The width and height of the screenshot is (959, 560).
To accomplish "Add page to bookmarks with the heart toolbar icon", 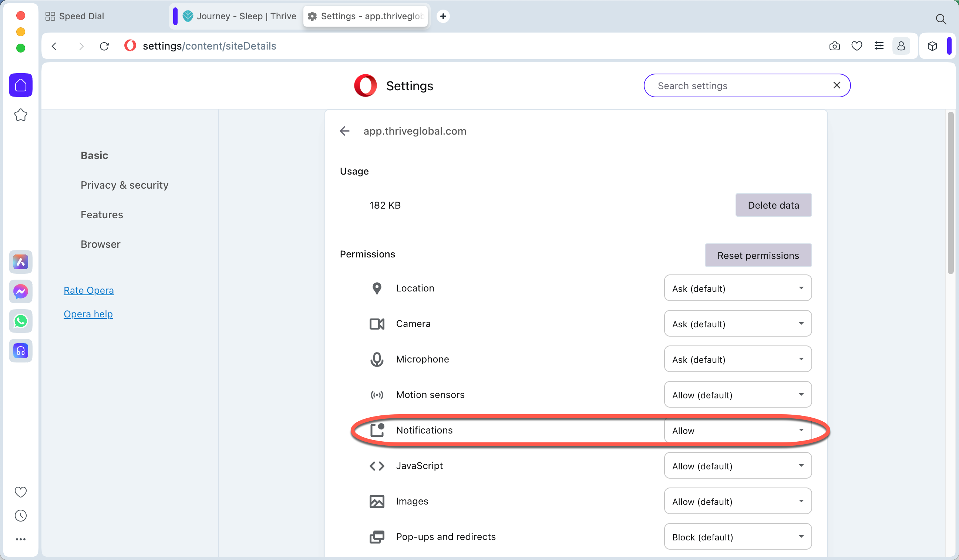I will (857, 46).
